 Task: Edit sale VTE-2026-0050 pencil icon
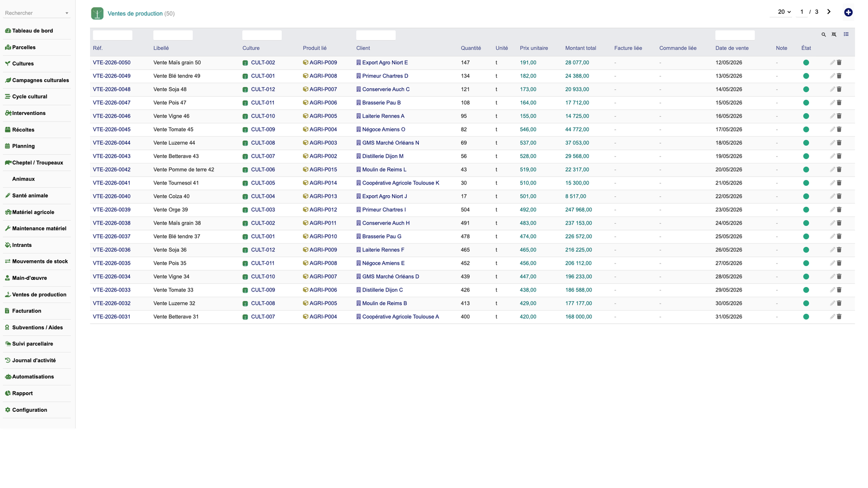pyautogui.click(x=832, y=63)
